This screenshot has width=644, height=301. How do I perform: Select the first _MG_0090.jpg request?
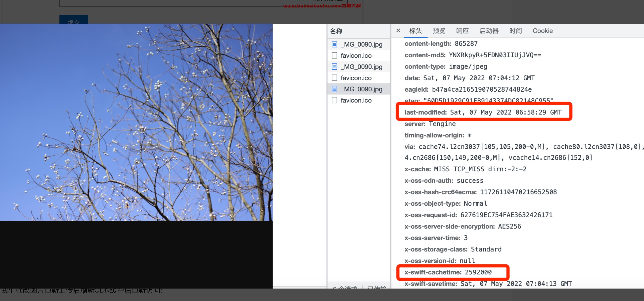(x=359, y=44)
